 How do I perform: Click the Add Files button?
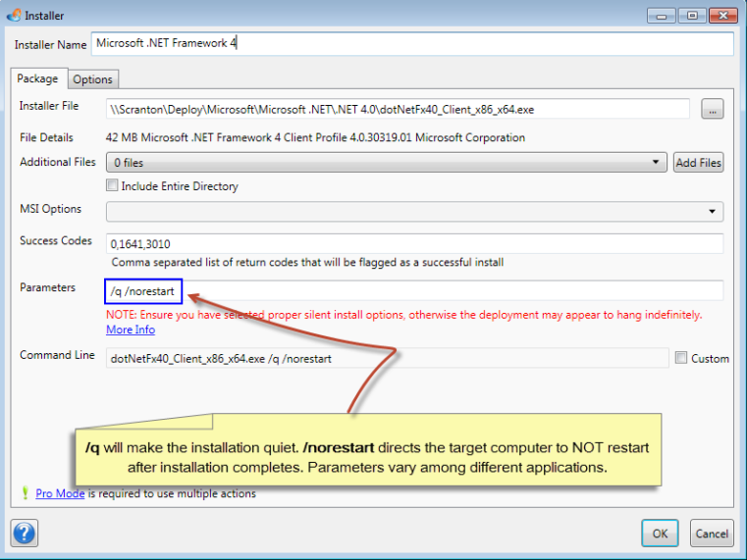[698, 162]
